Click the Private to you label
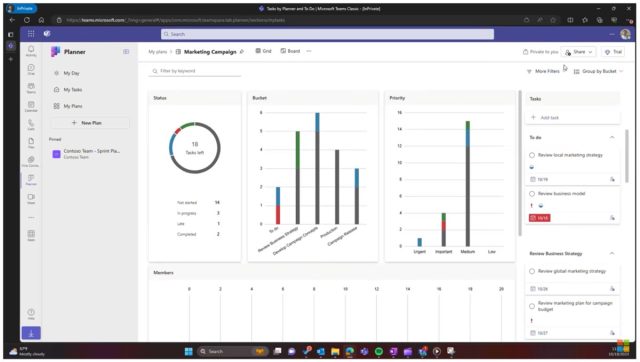Screen dimensions: 640x362 click(540, 52)
